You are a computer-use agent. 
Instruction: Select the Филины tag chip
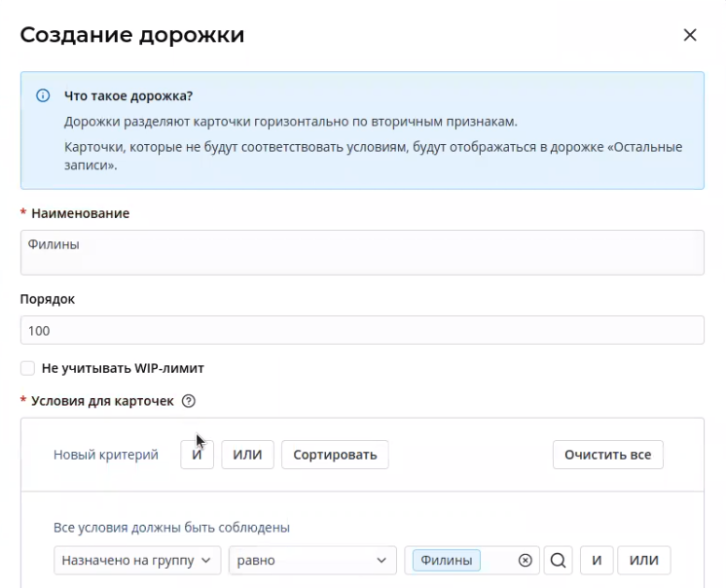coord(446,560)
